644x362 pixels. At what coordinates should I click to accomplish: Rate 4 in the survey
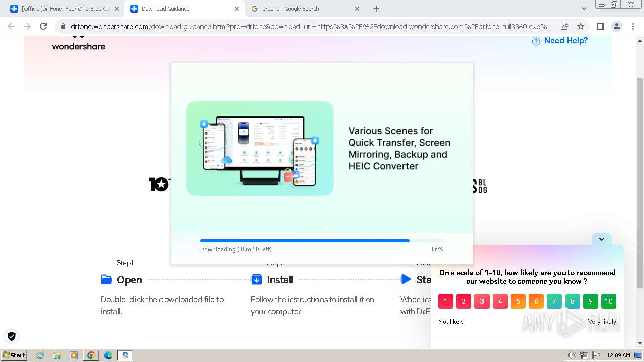pyautogui.click(x=500, y=301)
